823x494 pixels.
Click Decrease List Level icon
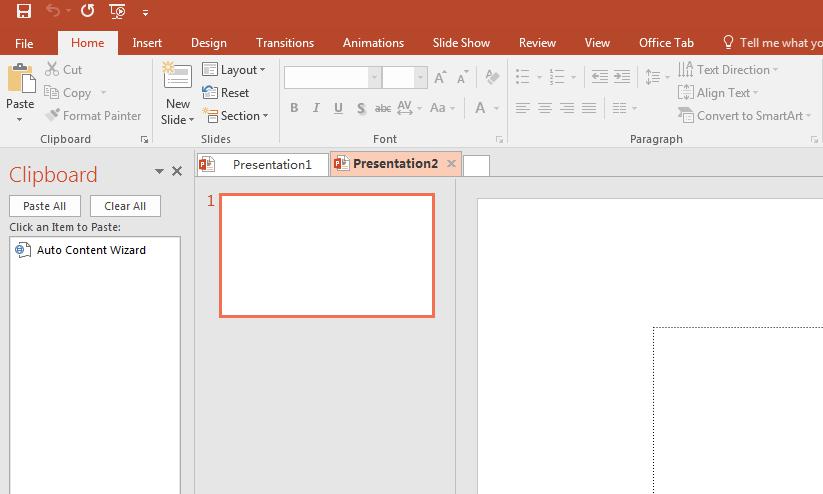point(599,77)
